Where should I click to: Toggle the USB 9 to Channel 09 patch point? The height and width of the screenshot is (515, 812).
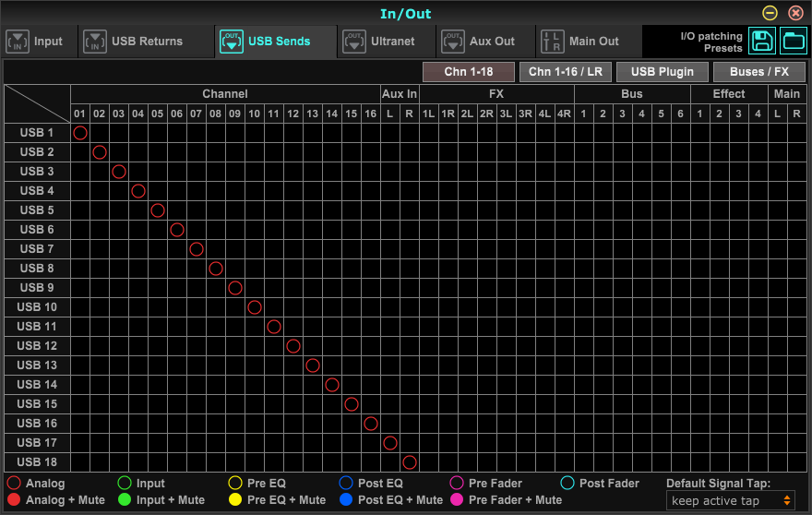(235, 288)
